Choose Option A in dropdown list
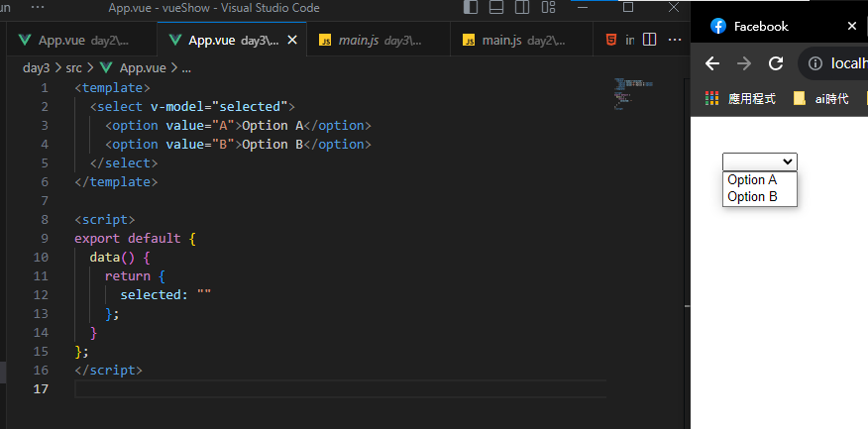Viewport: 868px width, 429px height. click(752, 180)
